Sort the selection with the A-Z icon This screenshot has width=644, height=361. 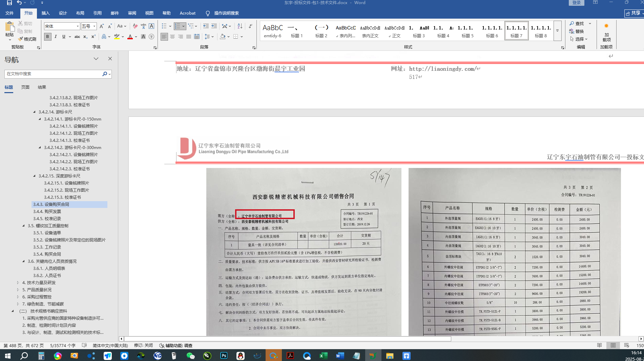point(240,26)
